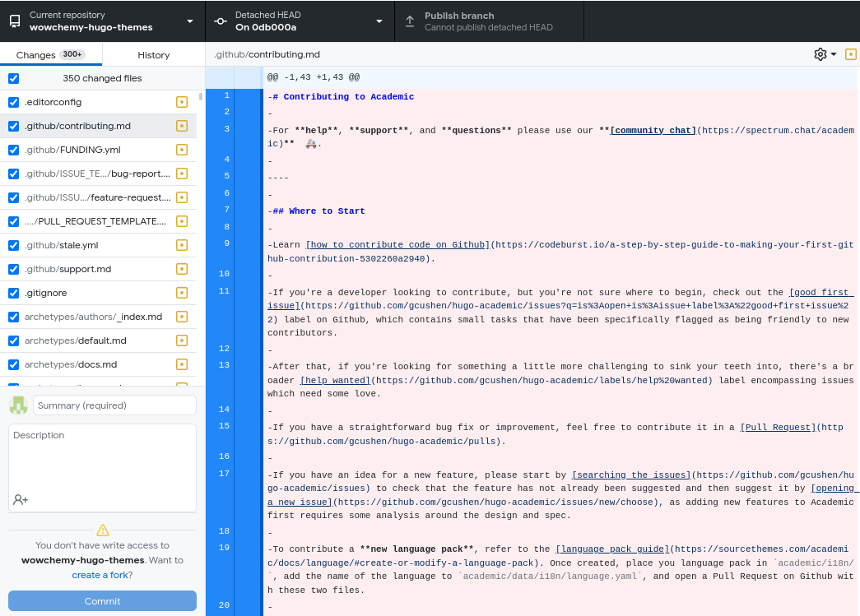This screenshot has width=860, height=616.
Task: Switch to the History tab
Action: click(x=154, y=55)
